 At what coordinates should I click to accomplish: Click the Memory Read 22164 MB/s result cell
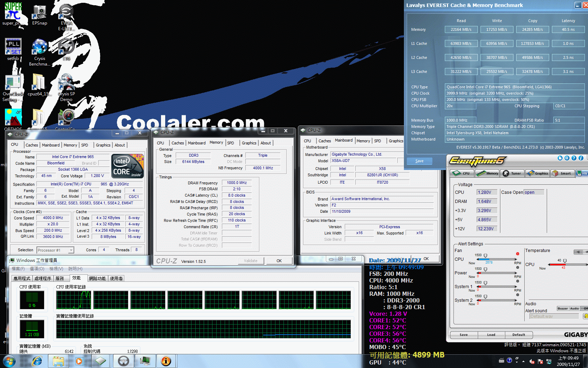click(x=461, y=29)
